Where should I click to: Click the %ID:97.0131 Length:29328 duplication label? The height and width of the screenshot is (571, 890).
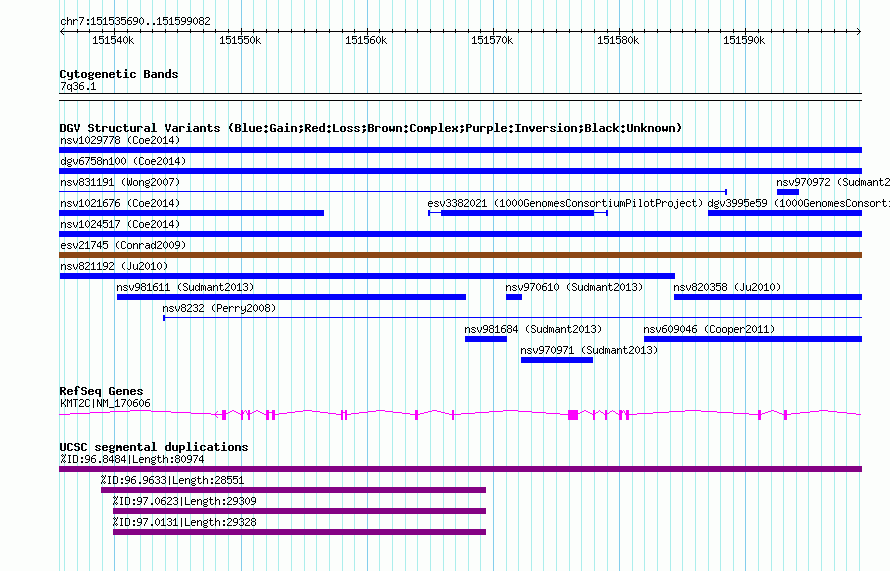tap(184, 522)
